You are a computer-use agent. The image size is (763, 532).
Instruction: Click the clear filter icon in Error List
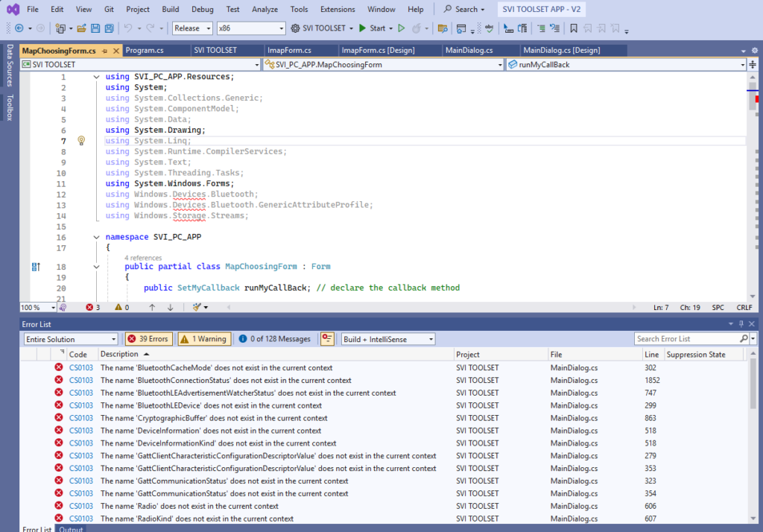pos(327,339)
